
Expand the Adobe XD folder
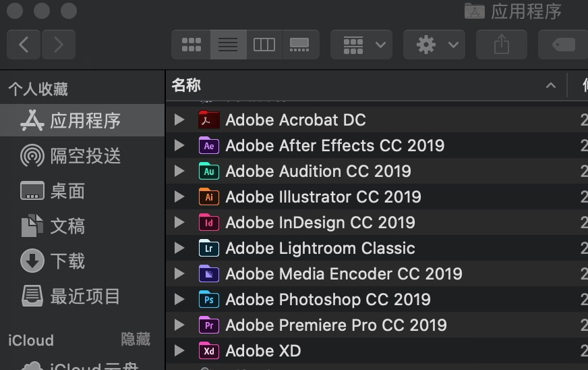click(x=179, y=350)
